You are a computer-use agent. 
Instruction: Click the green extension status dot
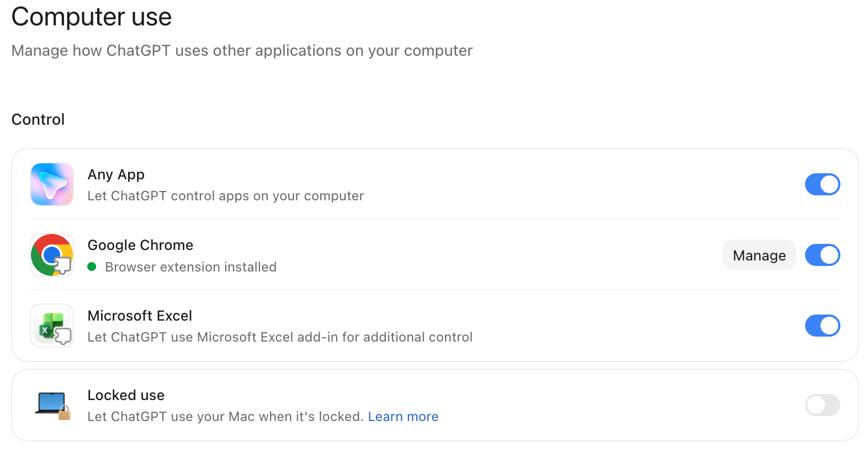click(92, 267)
